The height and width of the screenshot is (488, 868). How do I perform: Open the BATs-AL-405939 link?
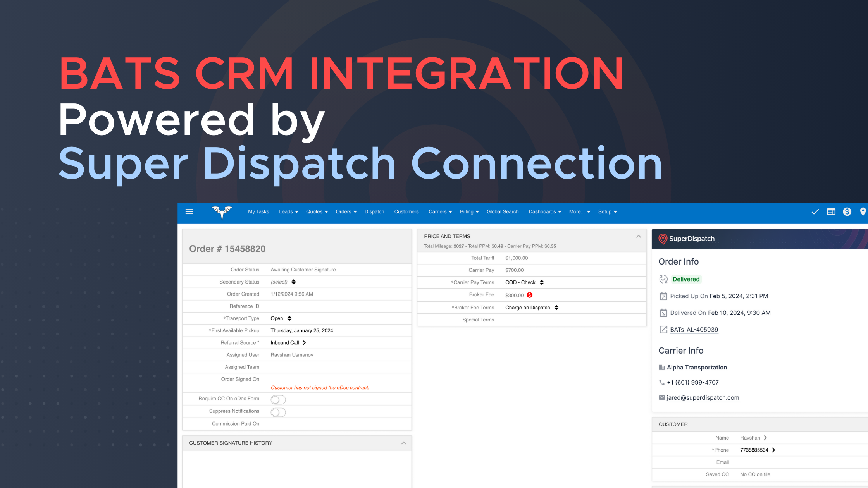point(694,330)
